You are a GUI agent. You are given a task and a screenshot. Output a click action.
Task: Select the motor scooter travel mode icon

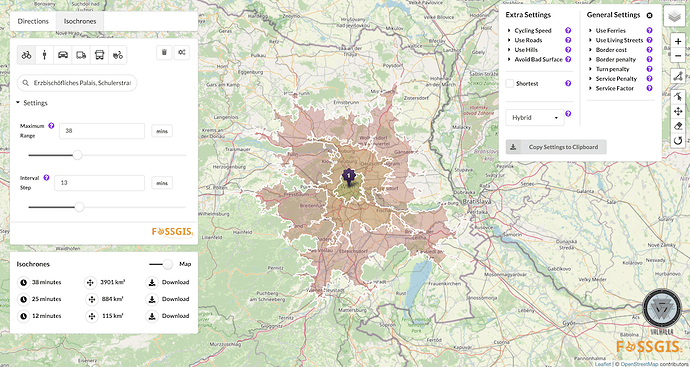point(117,55)
